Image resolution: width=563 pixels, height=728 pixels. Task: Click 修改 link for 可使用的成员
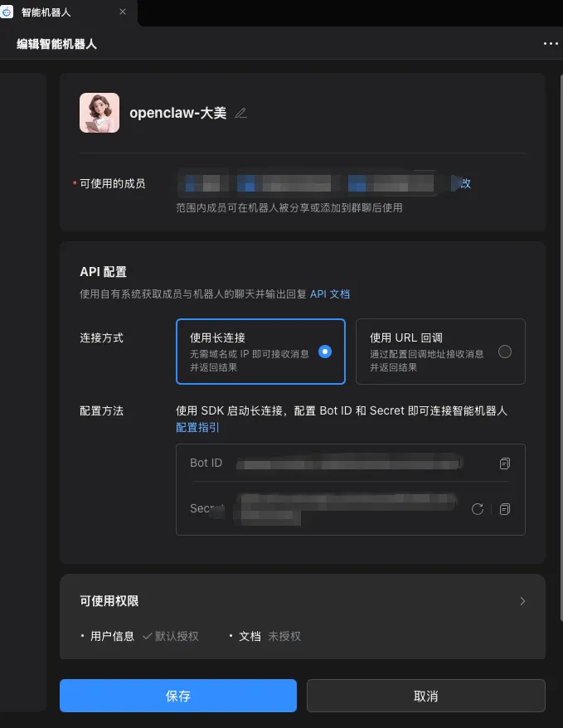(464, 183)
